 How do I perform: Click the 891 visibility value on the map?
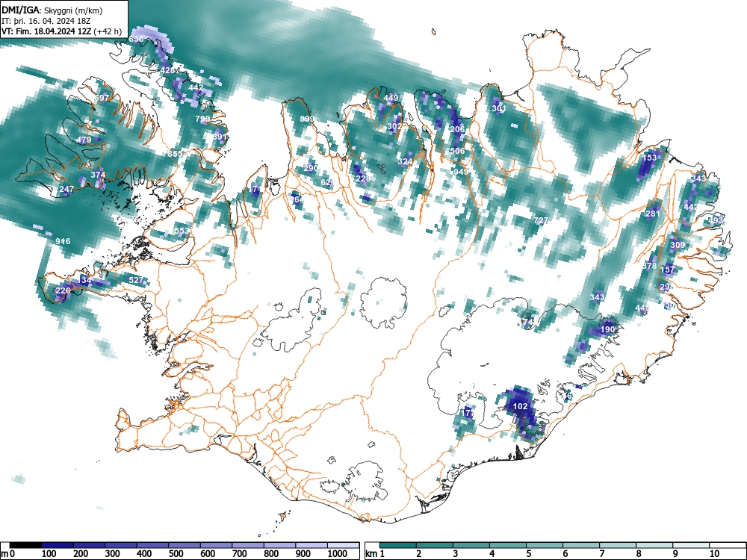tap(220, 137)
